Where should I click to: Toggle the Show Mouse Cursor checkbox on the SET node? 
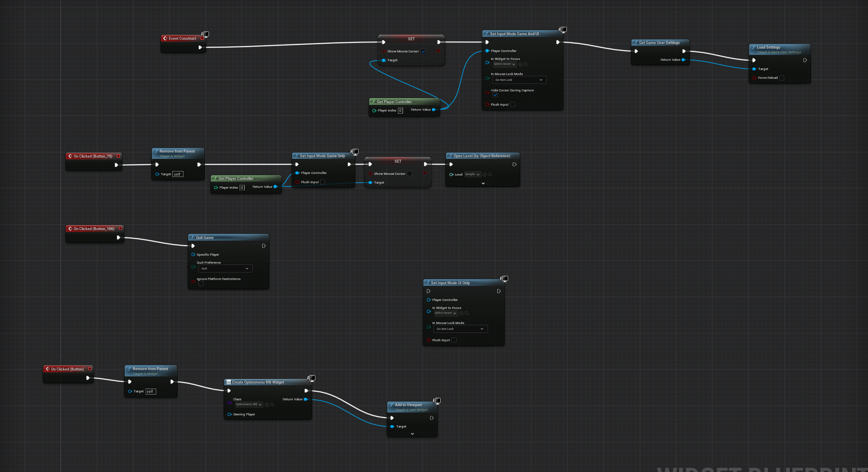(x=423, y=51)
